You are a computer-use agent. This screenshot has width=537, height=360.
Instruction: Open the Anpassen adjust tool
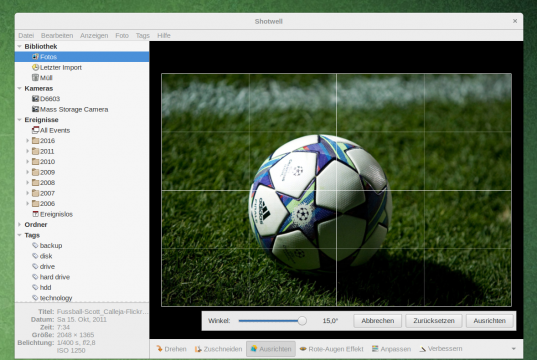click(391, 349)
